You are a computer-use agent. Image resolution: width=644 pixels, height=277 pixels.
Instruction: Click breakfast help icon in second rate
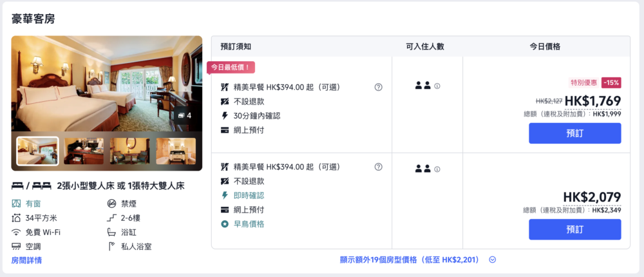[x=378, y=167]
